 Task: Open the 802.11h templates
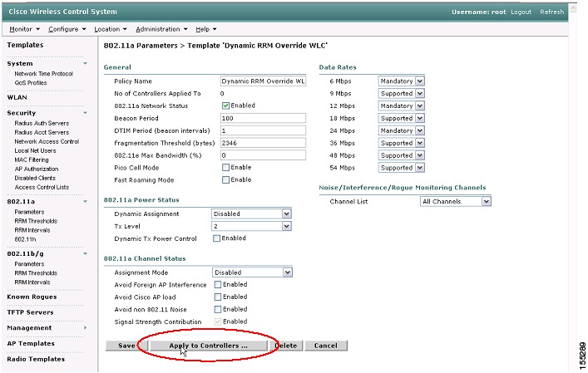coord(25,239)
